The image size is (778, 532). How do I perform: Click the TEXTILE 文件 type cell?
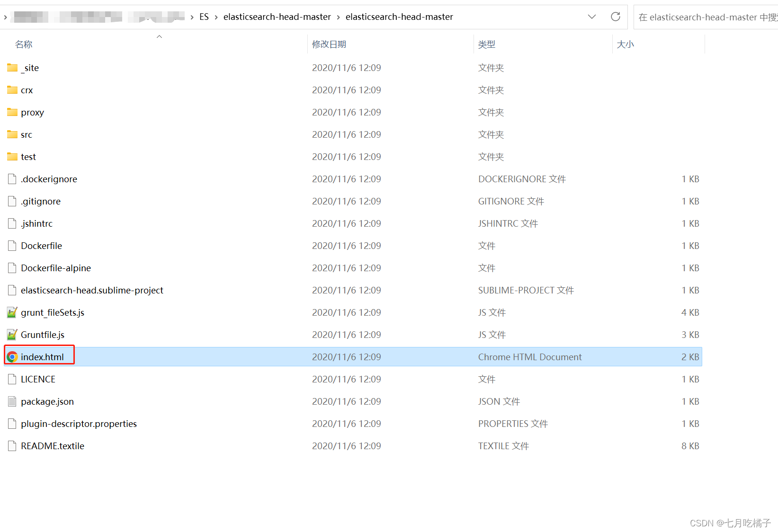click(504, 446)
